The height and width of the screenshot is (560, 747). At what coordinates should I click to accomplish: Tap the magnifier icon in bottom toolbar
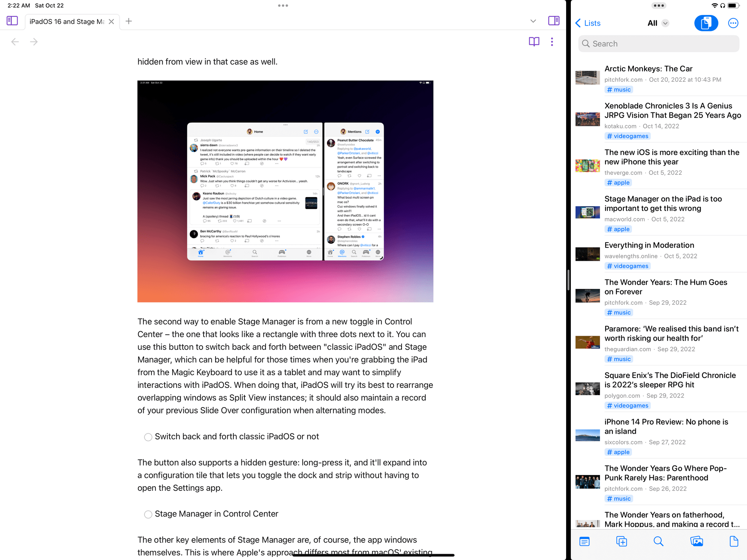click(x=658, y=541)
